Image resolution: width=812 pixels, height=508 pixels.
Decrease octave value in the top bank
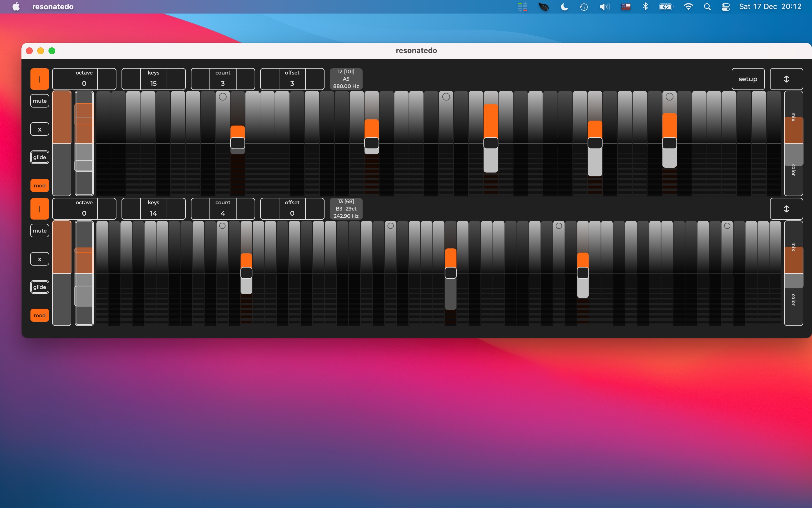[x=62, y=79]
